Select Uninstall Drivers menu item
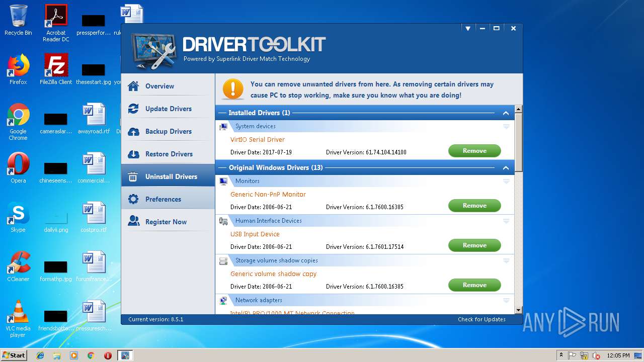 [168, 176]
